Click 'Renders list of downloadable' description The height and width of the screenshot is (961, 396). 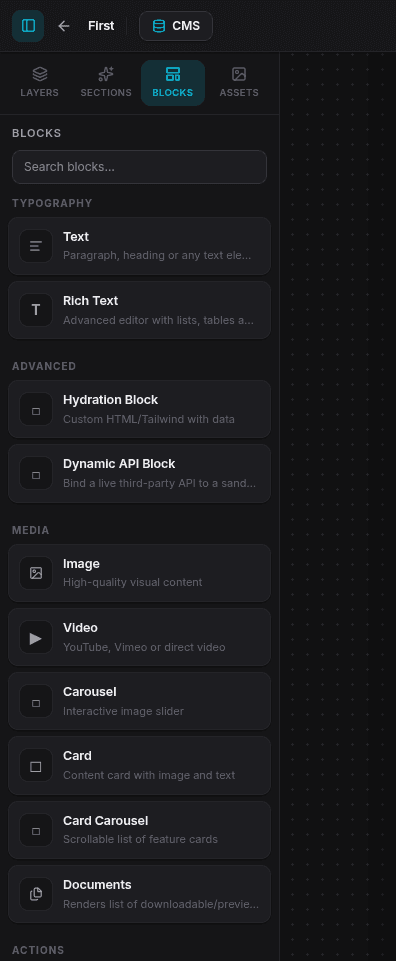[161, 905]
